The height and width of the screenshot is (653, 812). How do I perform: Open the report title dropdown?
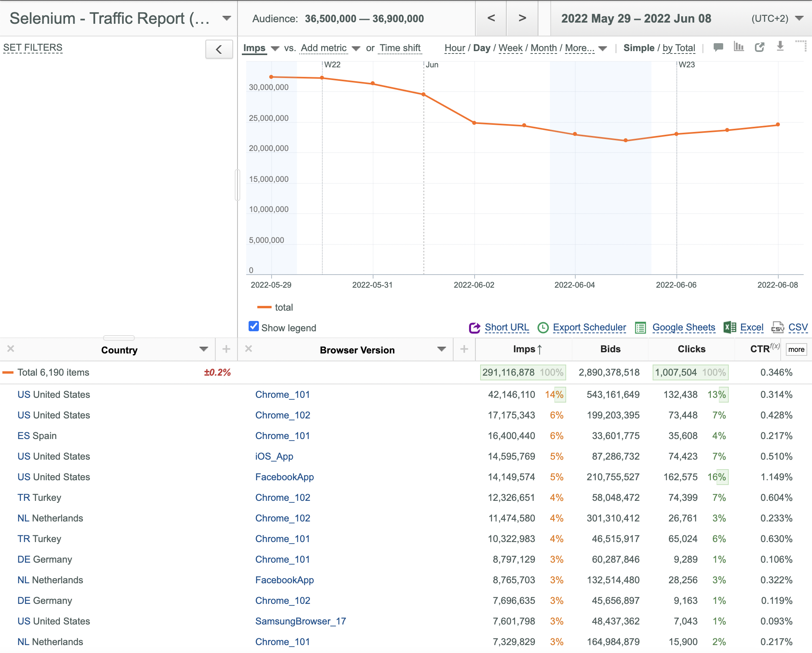pos(227,18)
